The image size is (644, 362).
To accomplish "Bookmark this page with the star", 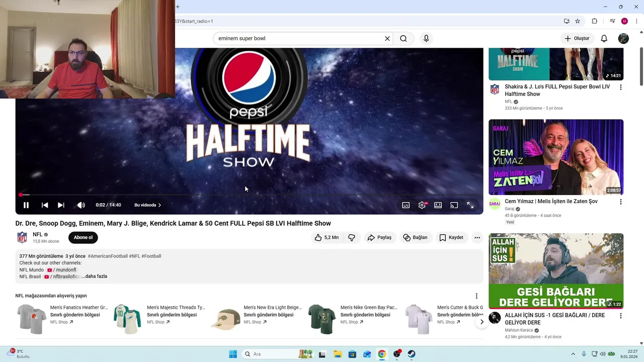I will tap(578, 21).
